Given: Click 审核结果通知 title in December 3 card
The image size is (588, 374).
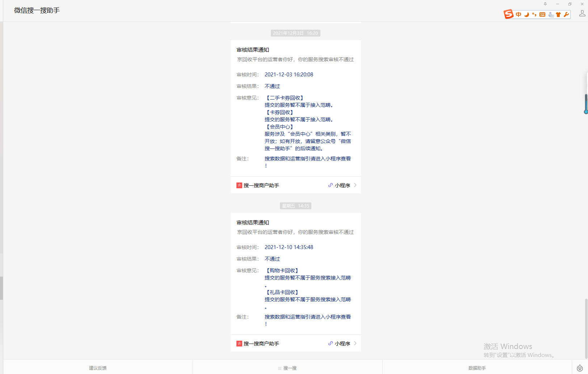Looking at the screenshot, I should coord(253,50).
